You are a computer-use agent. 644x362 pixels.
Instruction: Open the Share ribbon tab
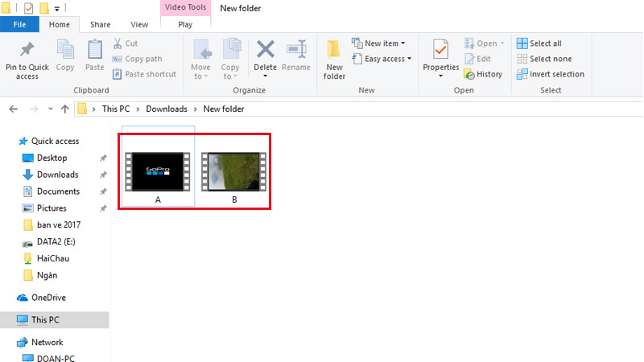[101, 25]
